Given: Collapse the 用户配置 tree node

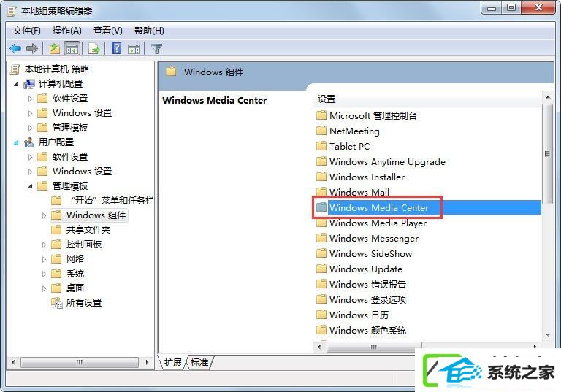Looking at the screenshot, I should [16, 142].
